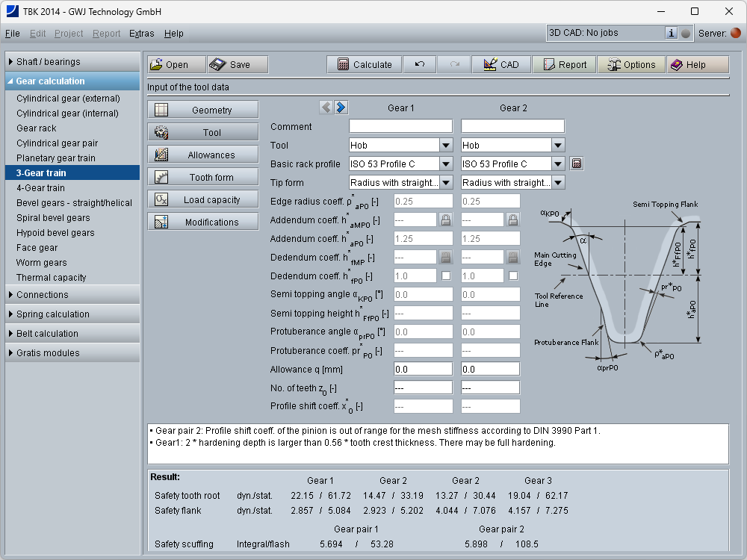Open the Load capacity input page
The width and height of the screenshot is (747, 560).
[x=203, y=200]
